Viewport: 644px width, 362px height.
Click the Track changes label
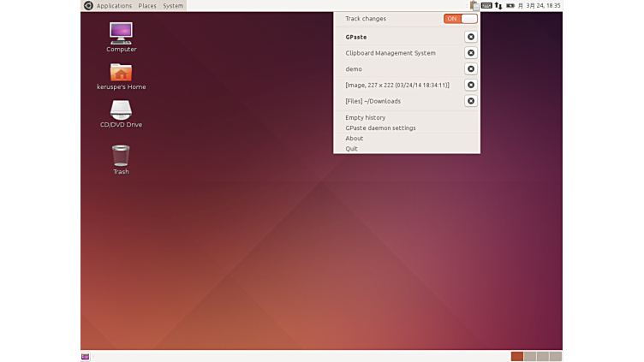coord(366,19)
